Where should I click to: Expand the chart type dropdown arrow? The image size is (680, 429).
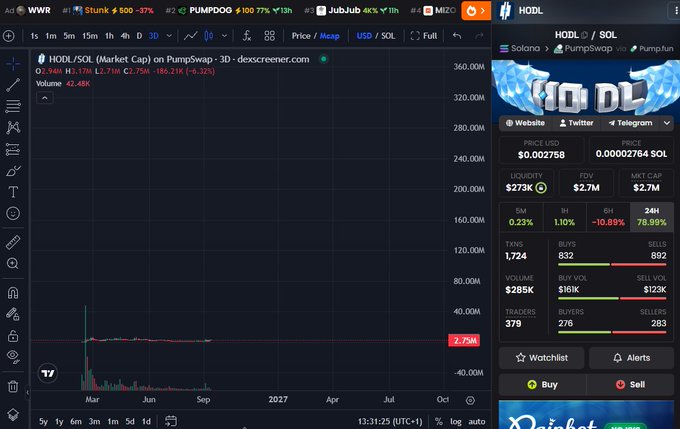point(224,36)
